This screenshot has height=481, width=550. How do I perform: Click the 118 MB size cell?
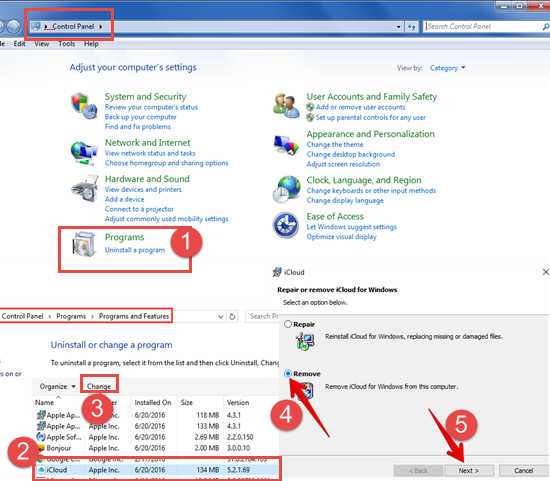[x=208, y=415]
